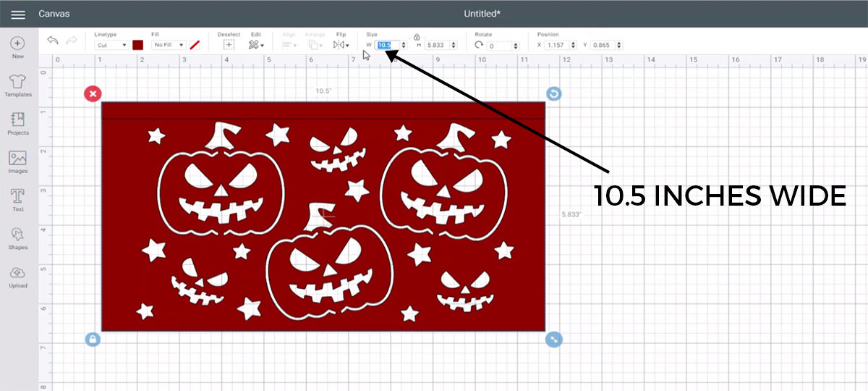
Task: Click the blue lock handle on selection
Action: pos(93,339)
